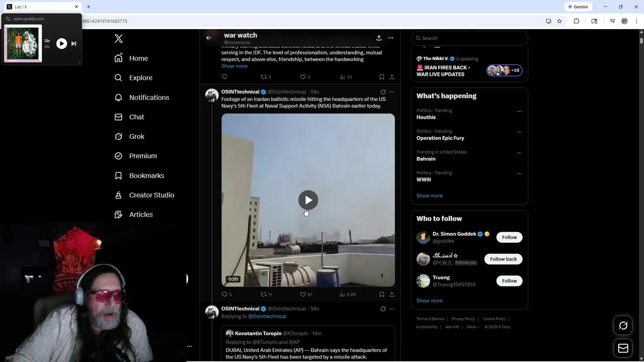Open more options on missile footage post
644x362 pixels.
pos(392,92)
